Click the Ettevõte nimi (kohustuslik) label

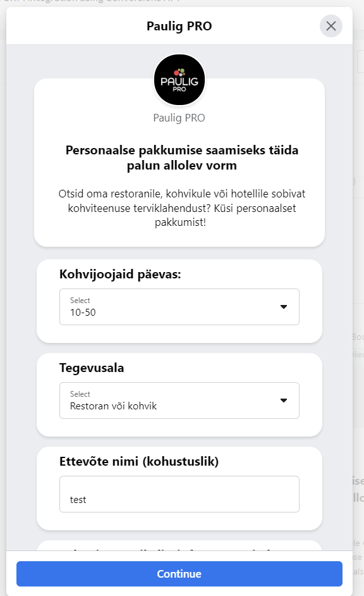(x=139, y=461)
